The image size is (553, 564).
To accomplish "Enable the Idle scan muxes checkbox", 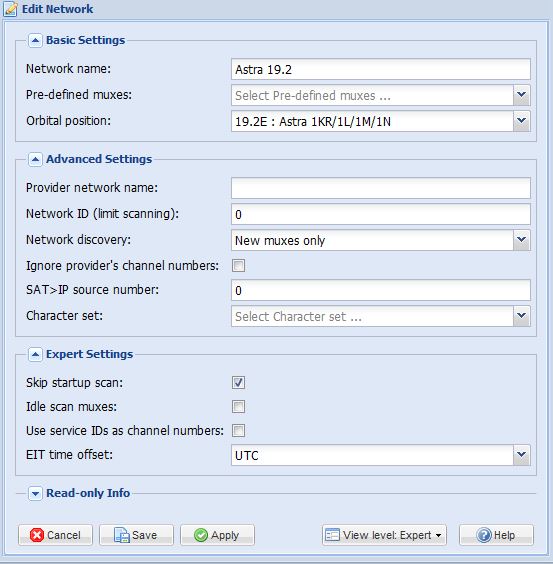I will coord(239,407).
